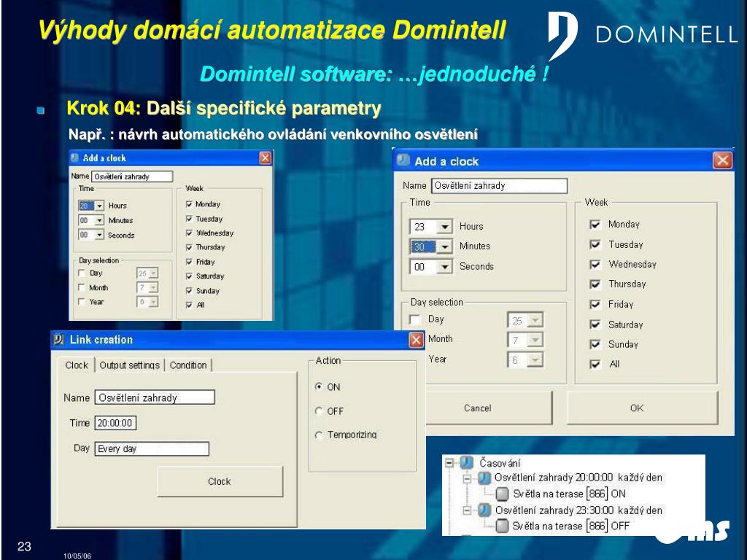Open the Hours dropdown showing 23
The height and width of the screenshot is (560, 747).
click(x=444, y=227)
